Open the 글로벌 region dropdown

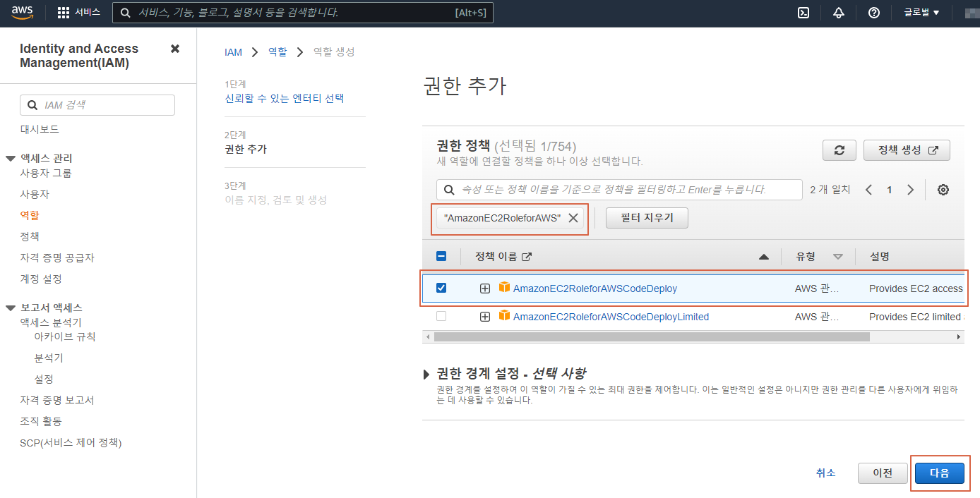point(922,13)
